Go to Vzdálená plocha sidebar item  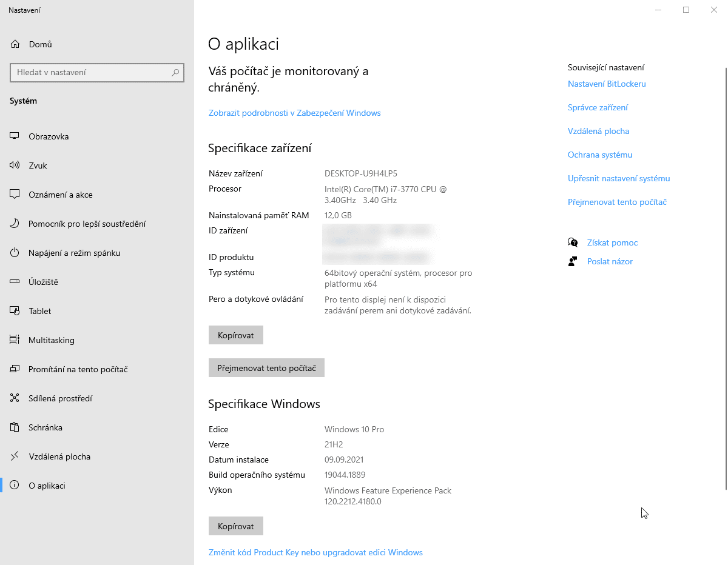(x=59, y=456)
